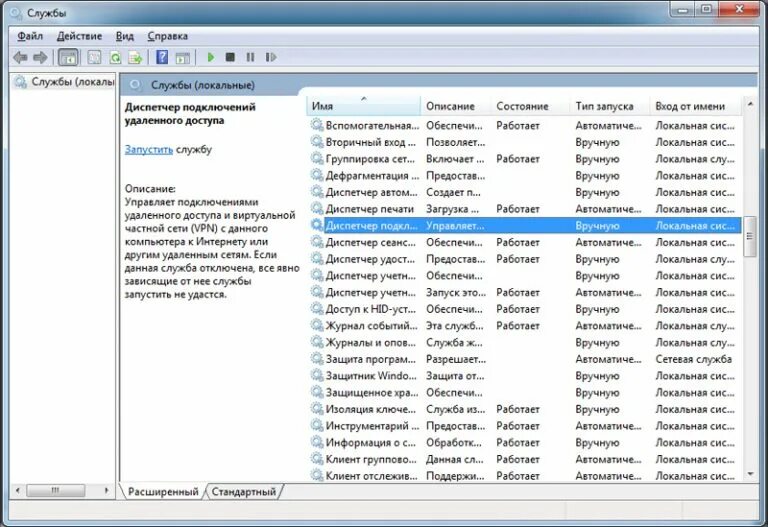Click the gear icon of Журналы и опов... service
768x527 pixels.
[x=317, y=342]
